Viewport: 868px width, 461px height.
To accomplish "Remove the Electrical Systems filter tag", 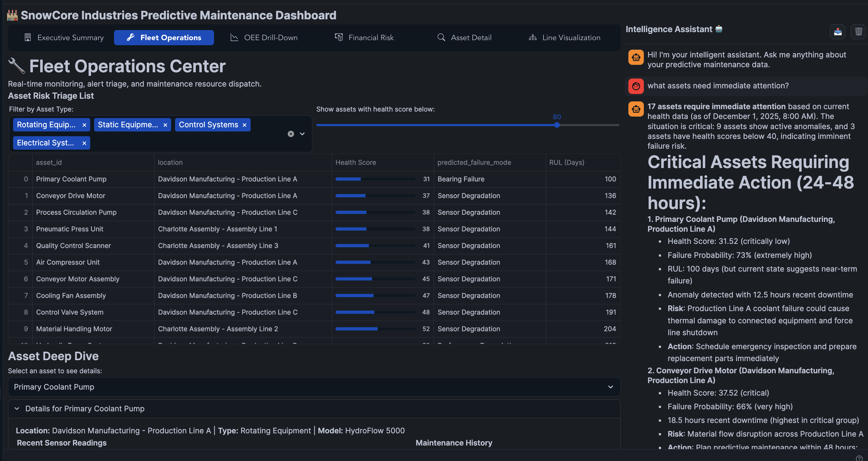I will pos(84,143).
